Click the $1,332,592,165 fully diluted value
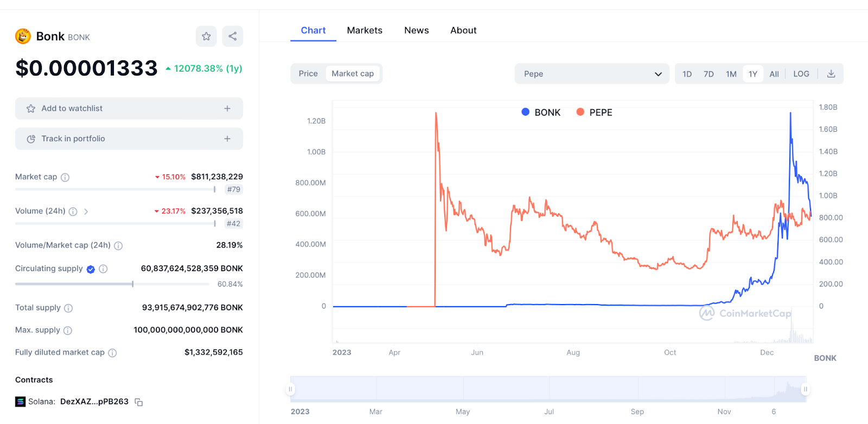This screenshot has height=424, width=868. pos(214,352)
